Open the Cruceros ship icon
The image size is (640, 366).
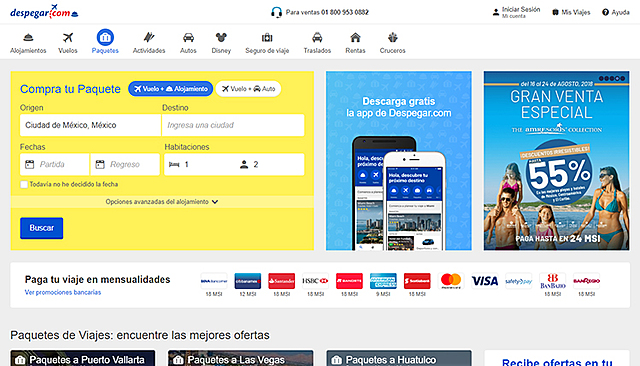click(393, 38)
